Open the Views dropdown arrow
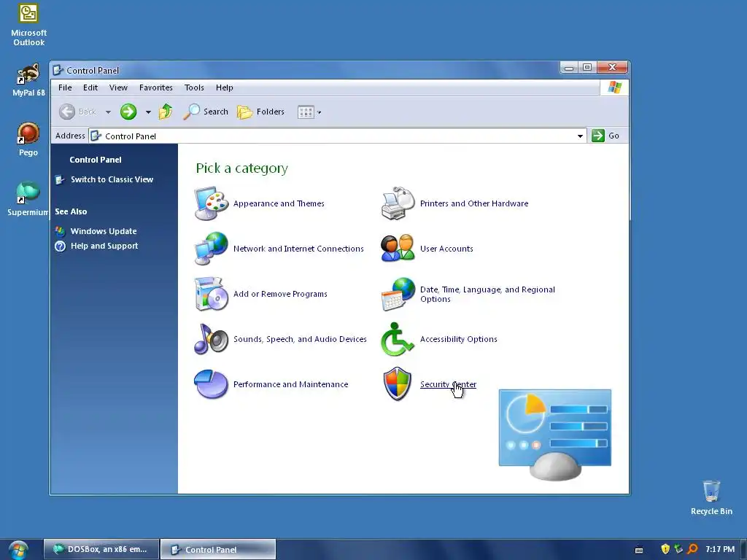This screenshot has width=747, height=560. click(320, 113)
